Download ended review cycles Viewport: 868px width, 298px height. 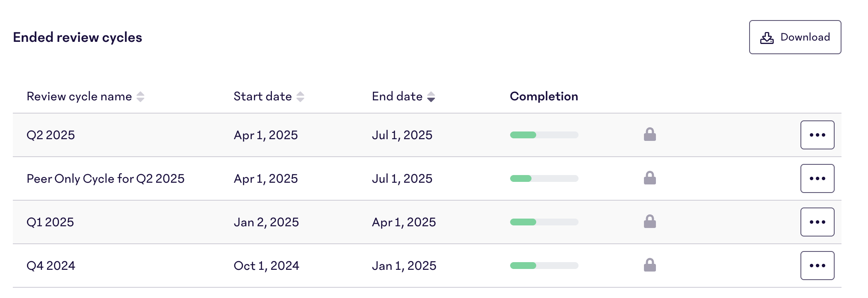pyautogui.click(x=795, y=37)
